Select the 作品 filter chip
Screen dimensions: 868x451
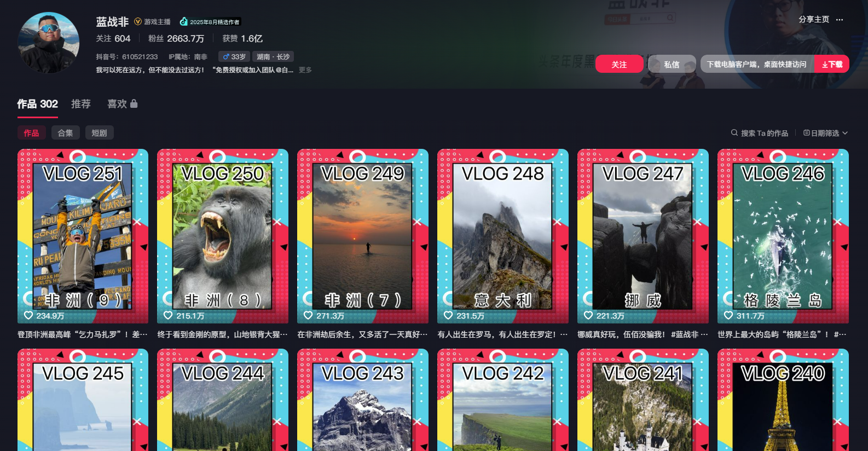(31, 133)
